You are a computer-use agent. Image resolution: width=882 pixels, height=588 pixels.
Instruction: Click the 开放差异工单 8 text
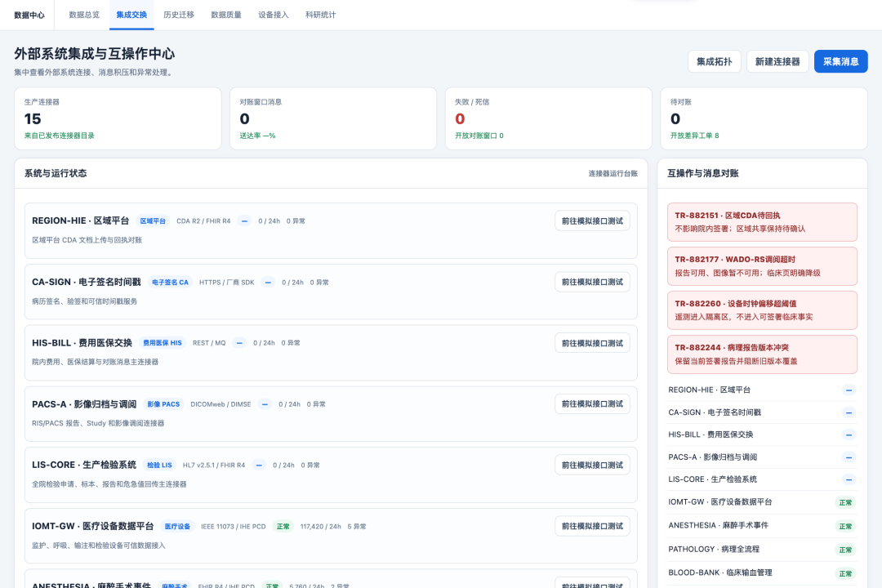[695, 136]
